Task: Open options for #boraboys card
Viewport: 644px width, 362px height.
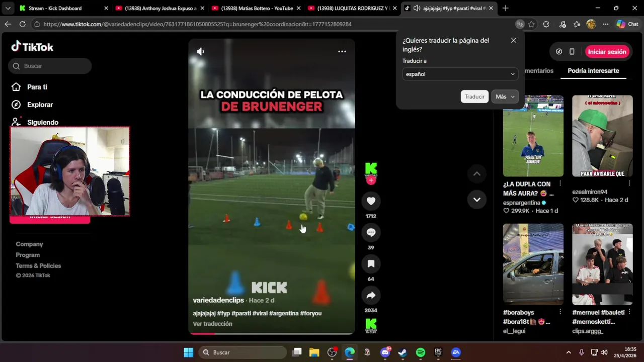Action: pyautogui.click(x=560, y=312)
